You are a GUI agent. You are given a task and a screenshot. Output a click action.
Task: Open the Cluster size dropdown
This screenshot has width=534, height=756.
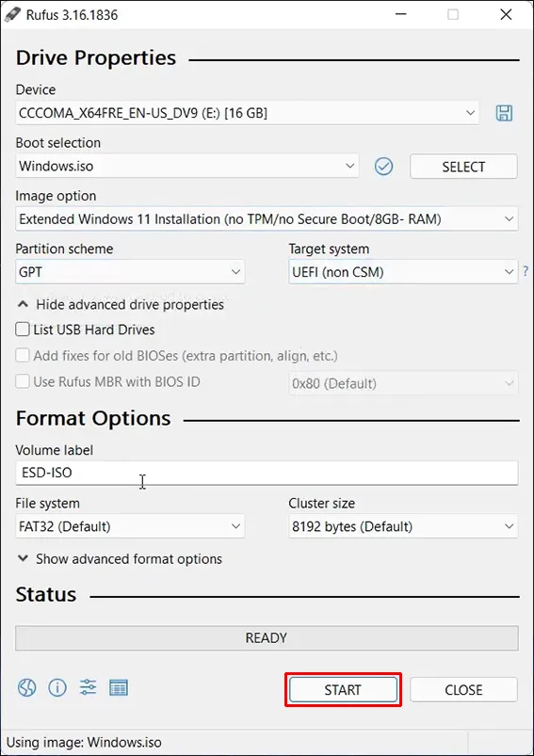coord(403,526)
